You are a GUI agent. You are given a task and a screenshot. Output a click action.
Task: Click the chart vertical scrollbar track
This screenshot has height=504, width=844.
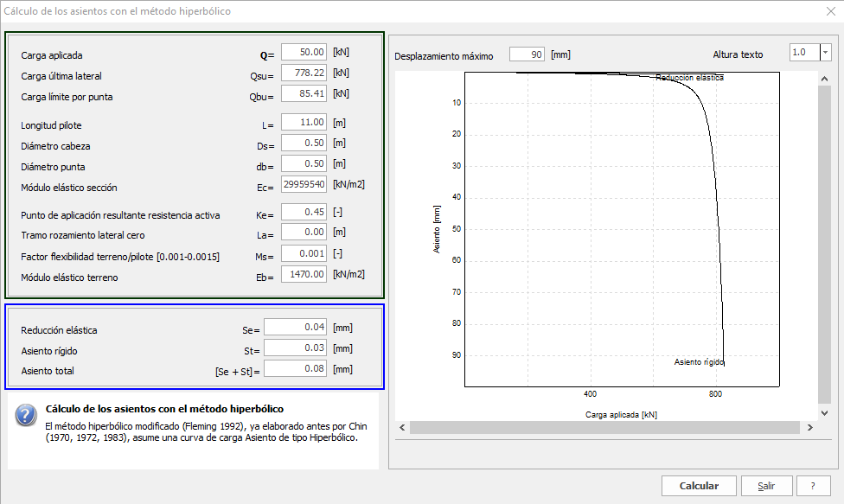pos(825,245)
